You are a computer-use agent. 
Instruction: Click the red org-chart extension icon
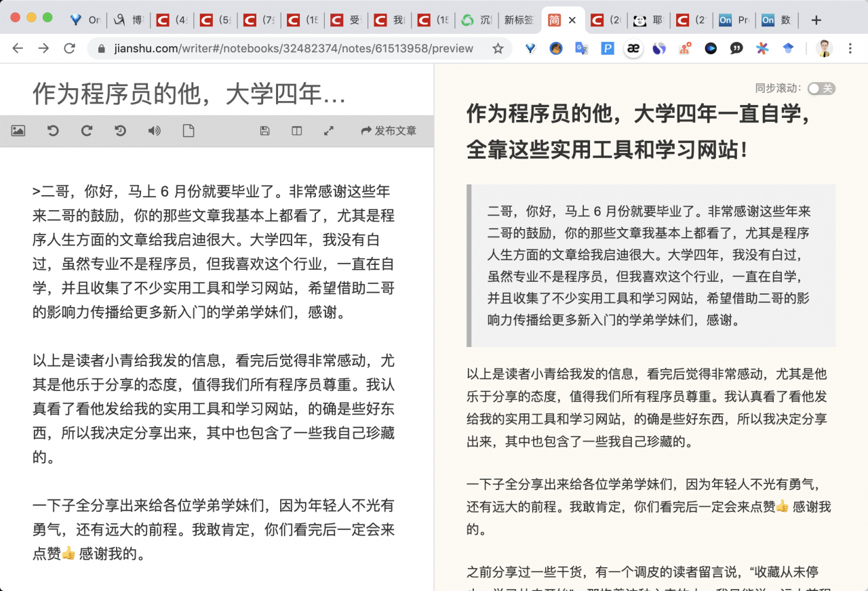point(685,48)
